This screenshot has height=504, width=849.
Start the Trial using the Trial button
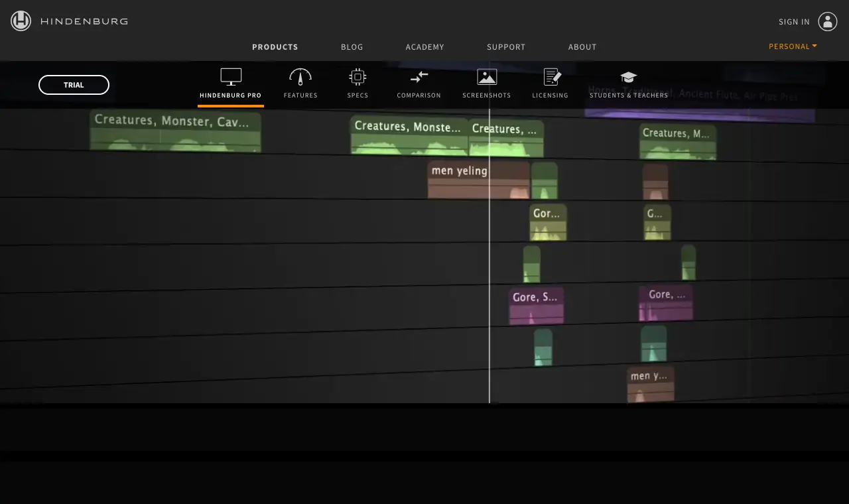[x=74, y=85]
